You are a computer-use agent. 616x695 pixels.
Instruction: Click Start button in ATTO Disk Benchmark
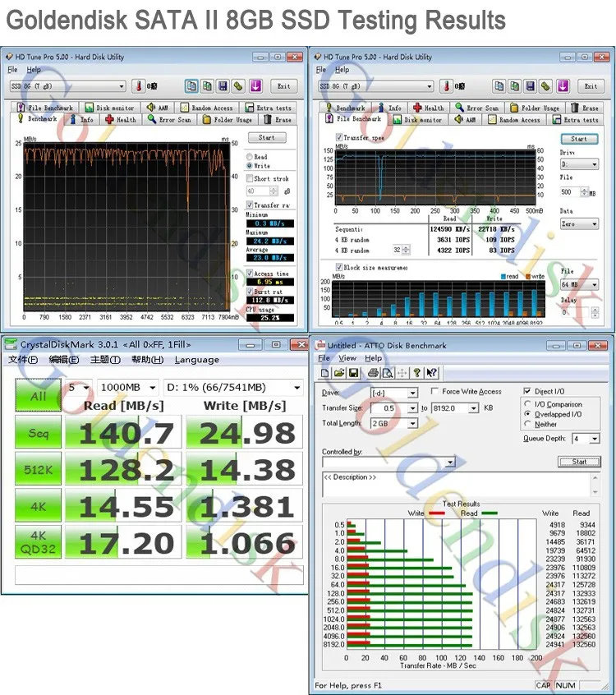pyautogui.click(x=579, y=462)
